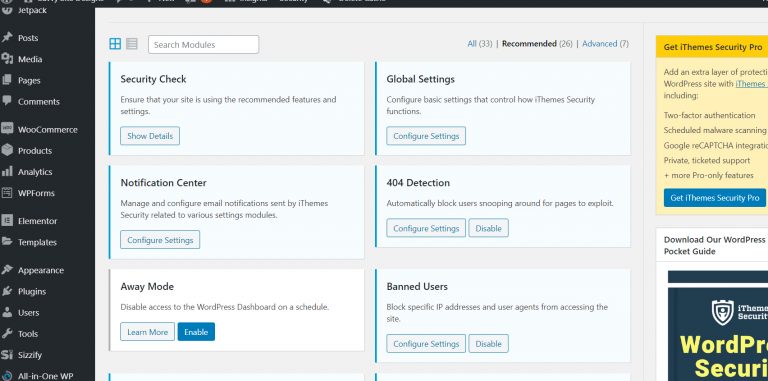Click Configure Settings for 404 Detection
Image resolution: width=768 pixels, height=381 pixels.
pos(426,228)
